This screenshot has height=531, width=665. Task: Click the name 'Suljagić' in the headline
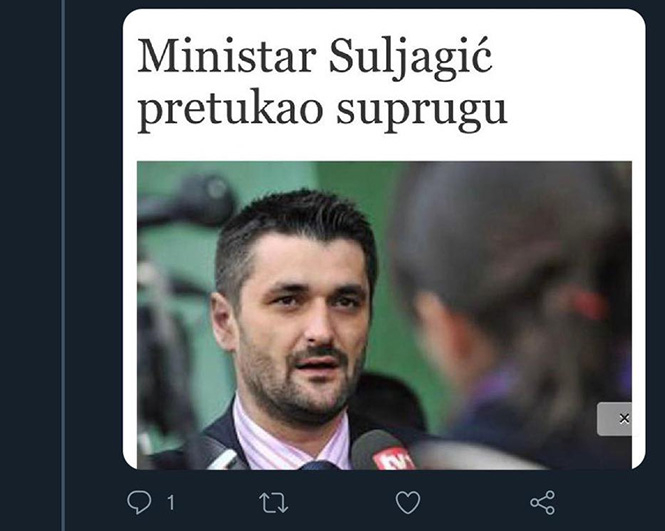coord(411,58)
